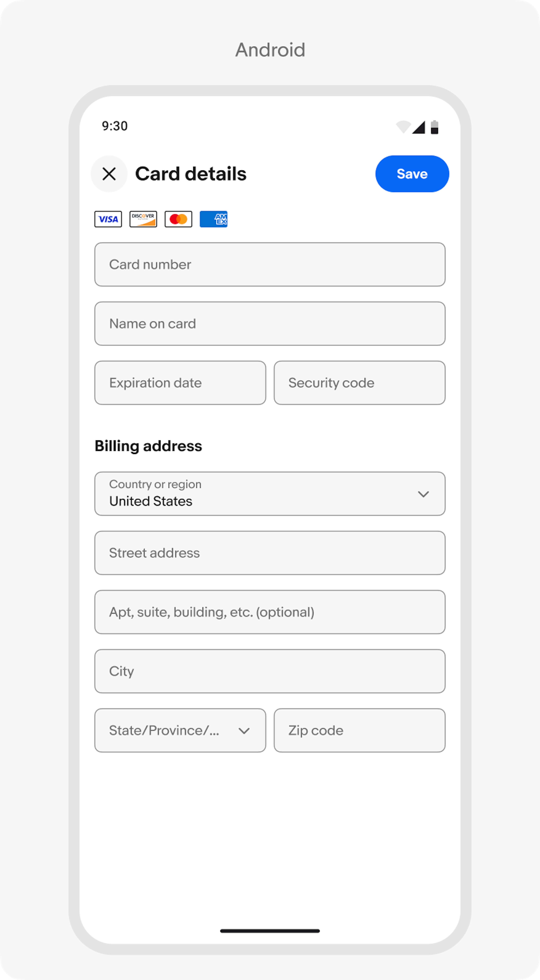Save the card details
Viewport: 540px width, 980px height.
[x=412, y=174]
